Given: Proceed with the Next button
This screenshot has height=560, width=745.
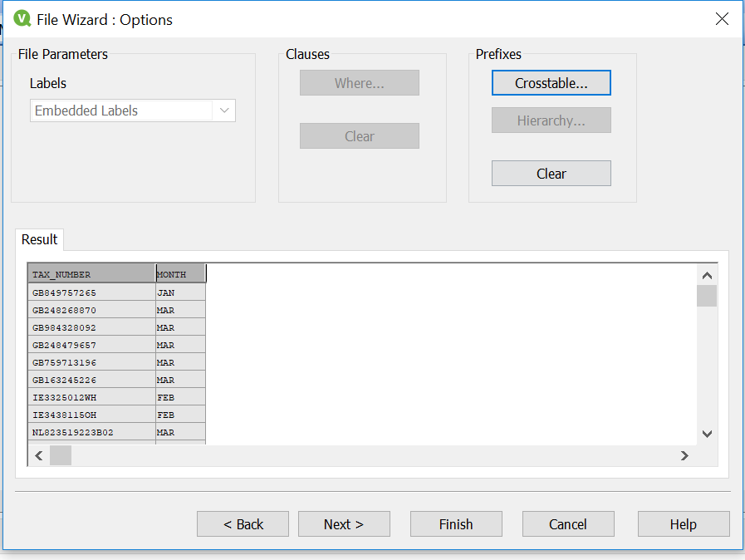Looking at the screenshot, I should [344, 524].
